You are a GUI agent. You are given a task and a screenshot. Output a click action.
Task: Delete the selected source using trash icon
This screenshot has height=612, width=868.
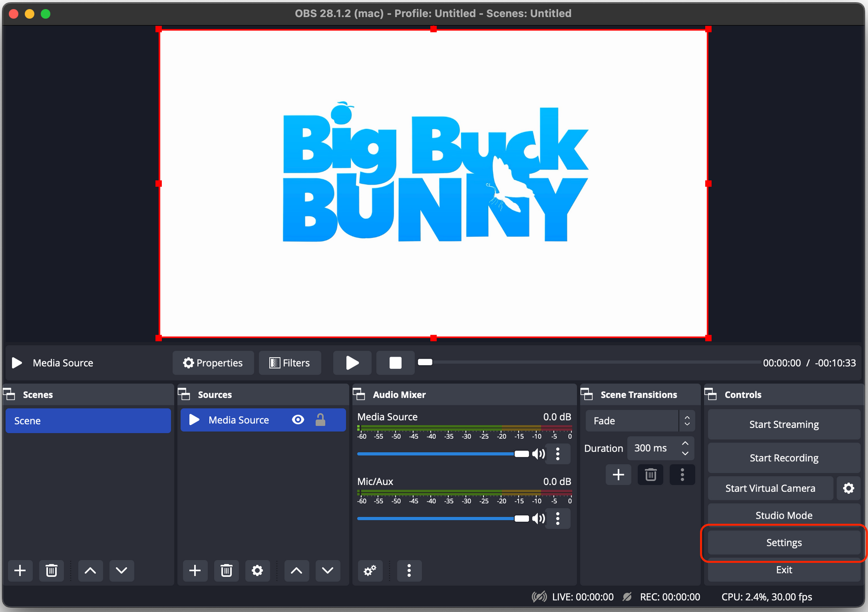coord(226,571)
